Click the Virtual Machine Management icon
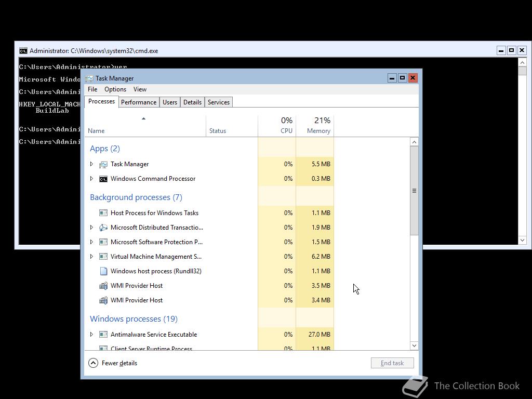The width and height of the screenshot is (532, 399). pos(103,257)
